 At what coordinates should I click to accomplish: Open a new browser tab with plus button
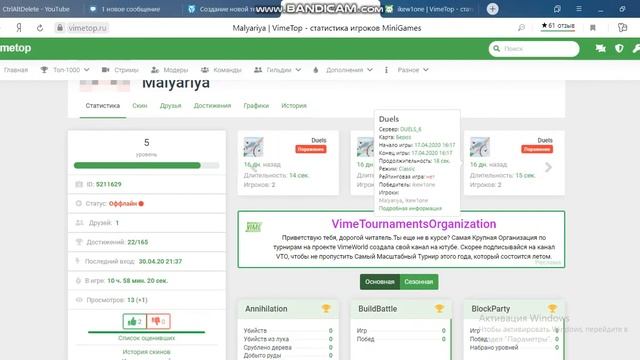[x=493, y=9]
